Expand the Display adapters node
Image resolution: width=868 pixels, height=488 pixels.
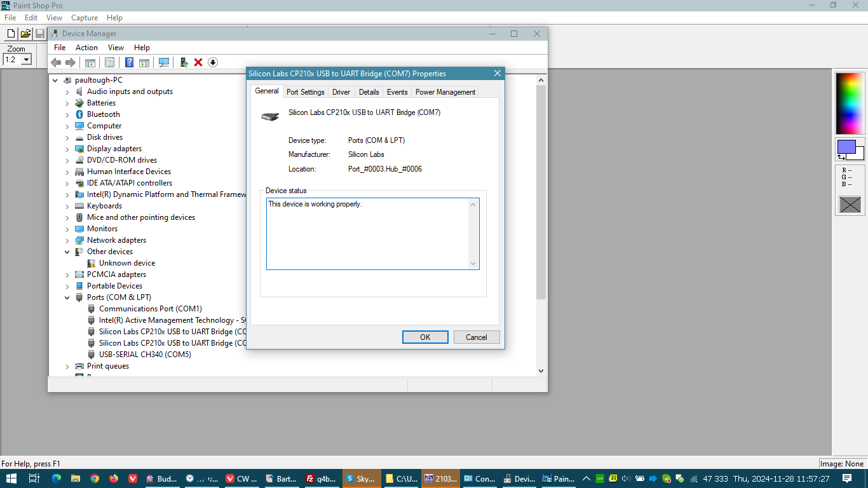point(67,149)
